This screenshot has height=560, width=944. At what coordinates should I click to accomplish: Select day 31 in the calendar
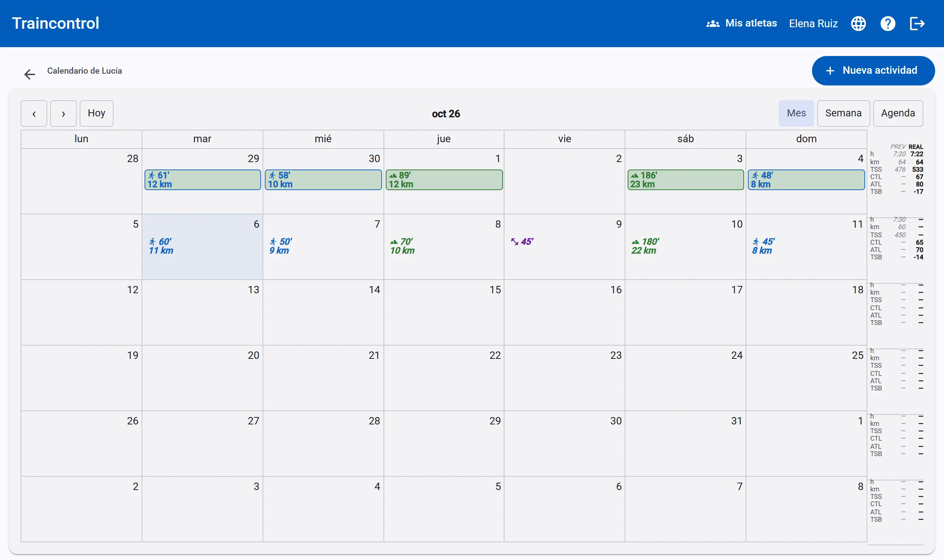coord(686,444)
